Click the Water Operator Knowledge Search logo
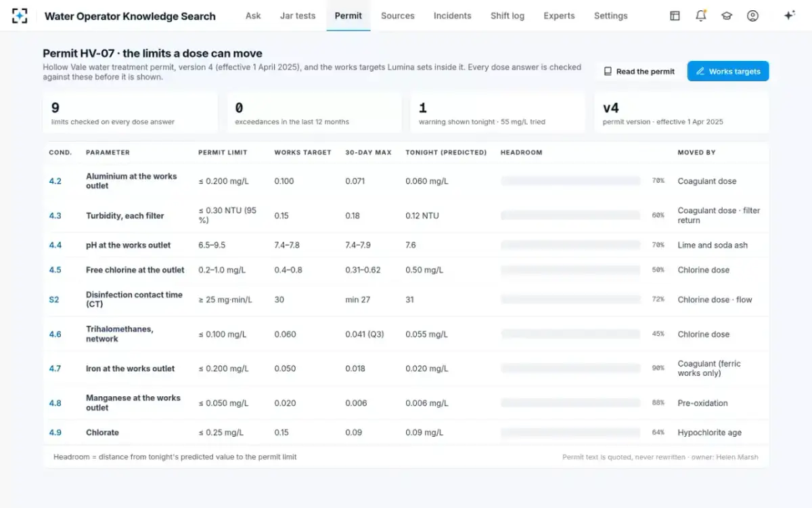This screenshot has height=508, width=812. coord(20,16)
